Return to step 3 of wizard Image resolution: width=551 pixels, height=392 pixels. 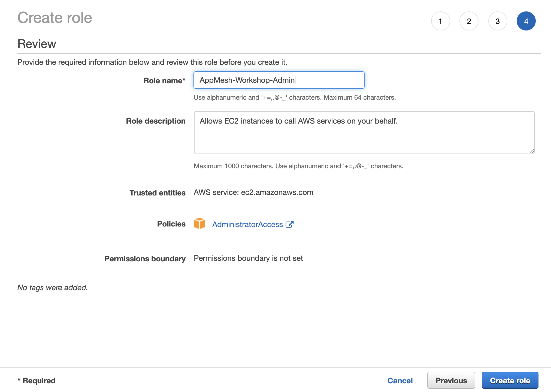[x=498, y=21]
